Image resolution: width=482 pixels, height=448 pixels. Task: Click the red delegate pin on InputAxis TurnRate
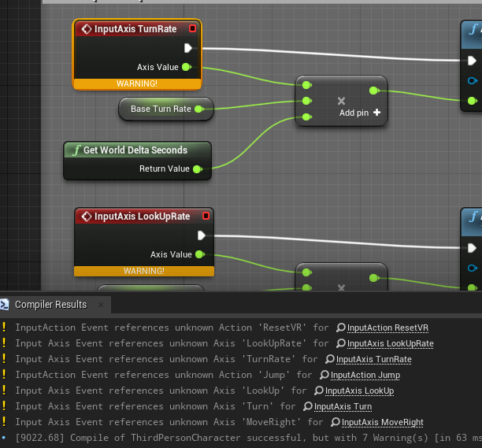[193, 28]
